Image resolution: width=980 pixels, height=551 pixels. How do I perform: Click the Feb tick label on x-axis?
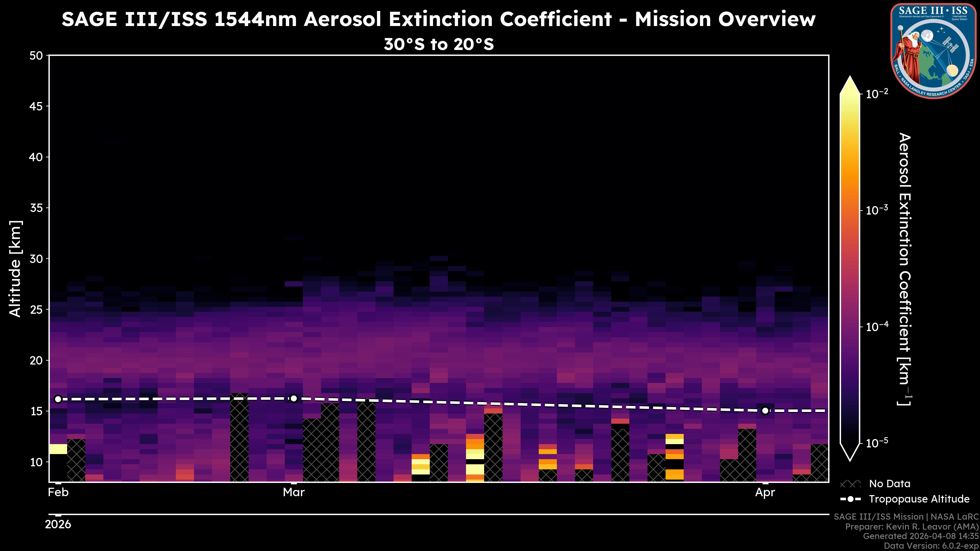[58, 492]
